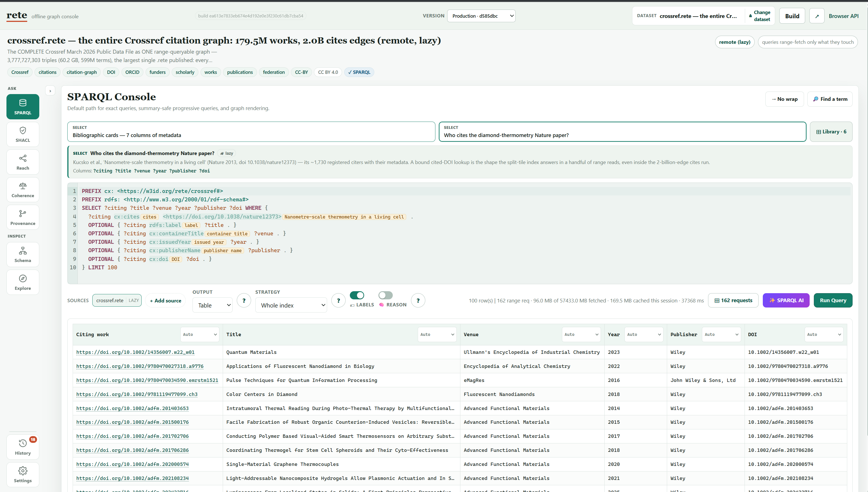Click the "Quantum Materials" title cell
Image resolution: width=868 pixels, height=492 pixels.
click(251, 352)
